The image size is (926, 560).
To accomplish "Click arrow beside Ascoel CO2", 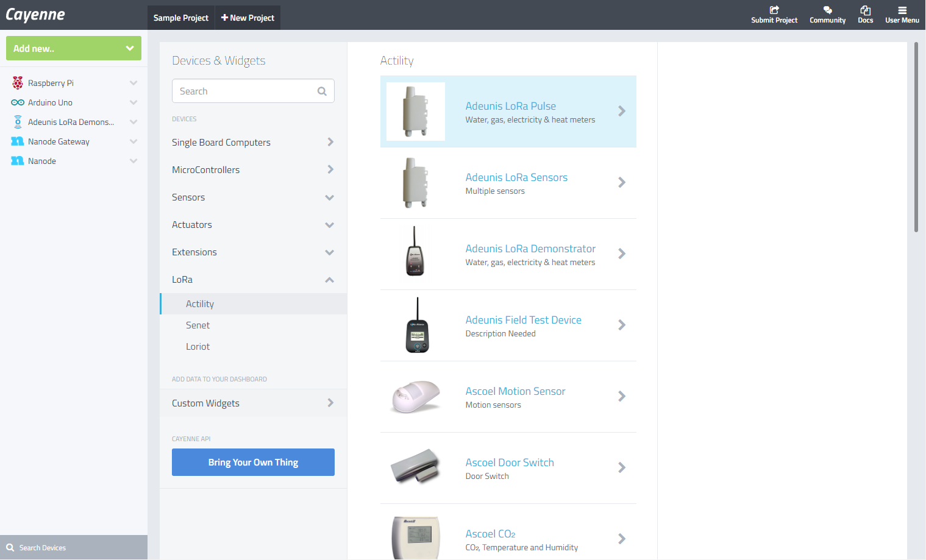I will 622,539.
